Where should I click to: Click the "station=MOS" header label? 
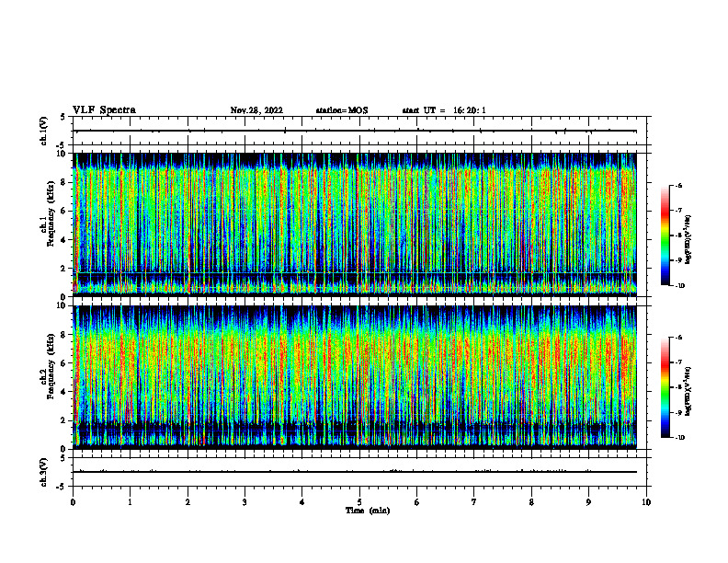342,110
